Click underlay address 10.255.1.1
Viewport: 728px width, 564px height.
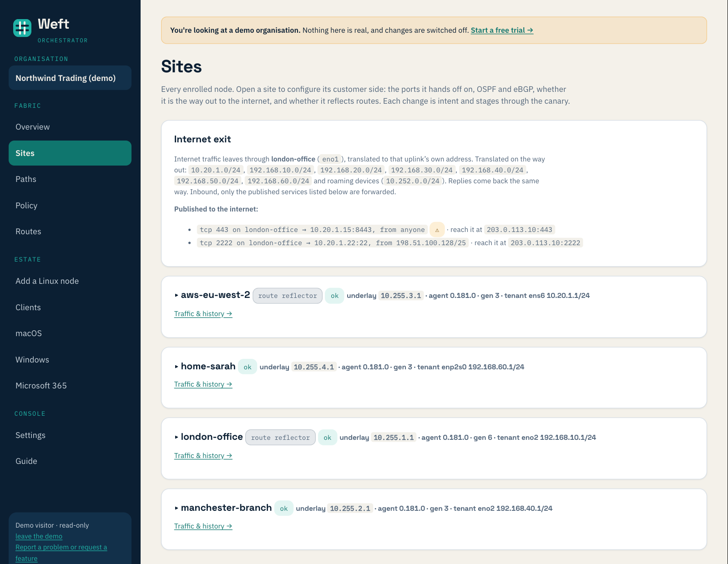click(394, 438)
